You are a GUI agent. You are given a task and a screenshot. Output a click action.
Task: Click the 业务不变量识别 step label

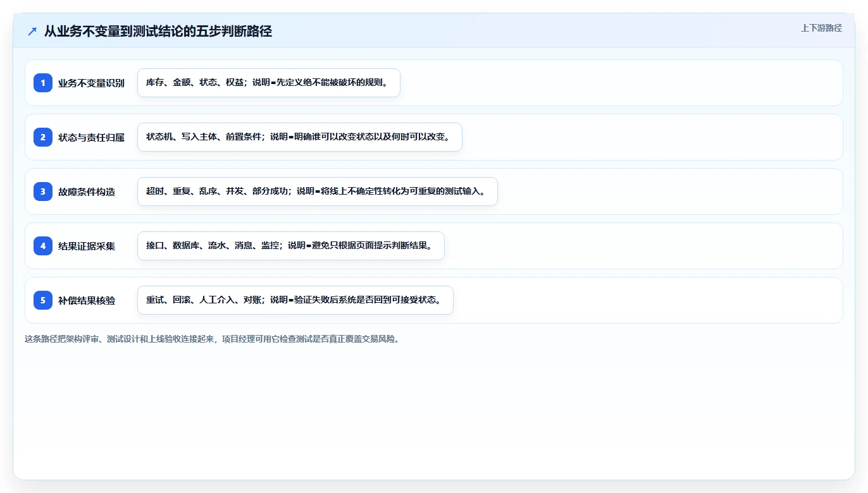click(x=91, y=83)
